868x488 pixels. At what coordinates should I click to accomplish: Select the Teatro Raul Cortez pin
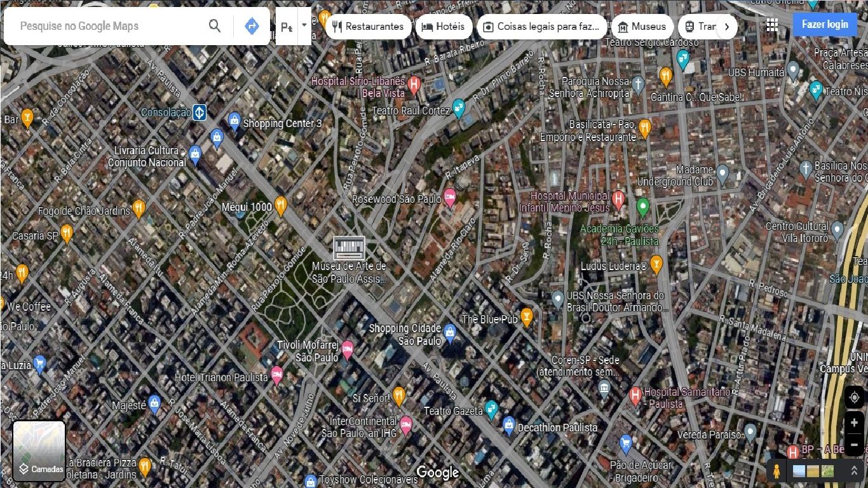459,107
